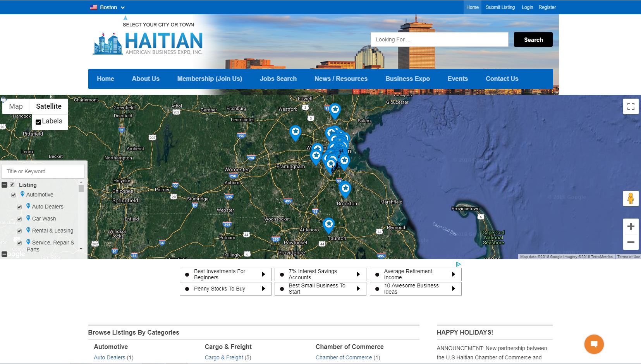Click the Automotive category pin icon
The width and height of the screenshot is (641, 364).
(22, 194)
